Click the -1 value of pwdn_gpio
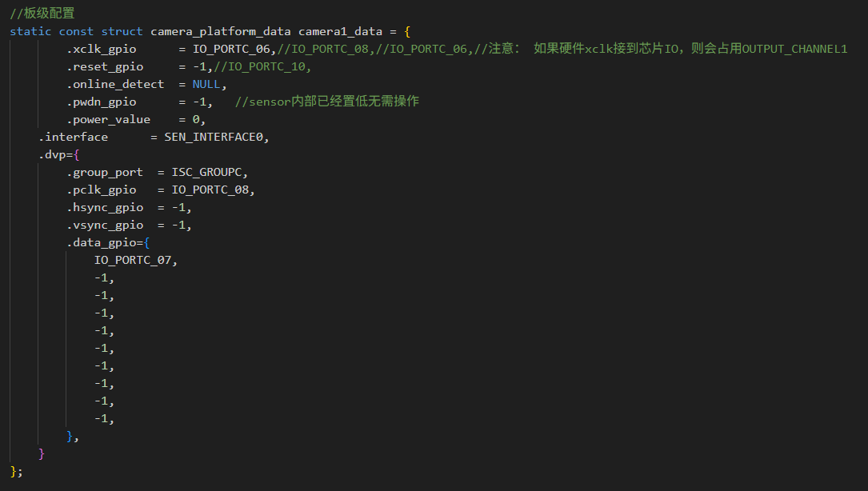This screenshot has height=491, width=868. (199, 102)
